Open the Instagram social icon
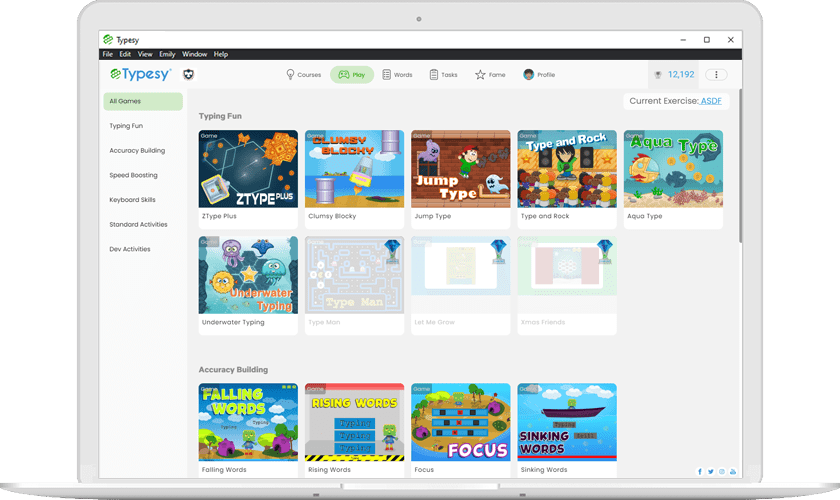The height and width of the screenshot is (500, 840). [x=722, y=472]
